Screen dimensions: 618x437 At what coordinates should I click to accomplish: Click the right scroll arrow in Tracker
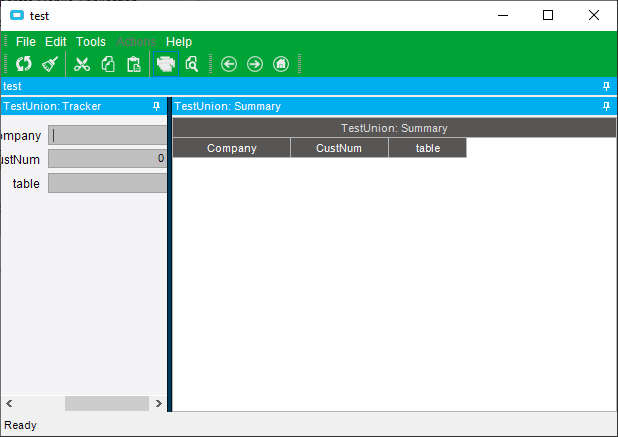[x=159, y=404]
